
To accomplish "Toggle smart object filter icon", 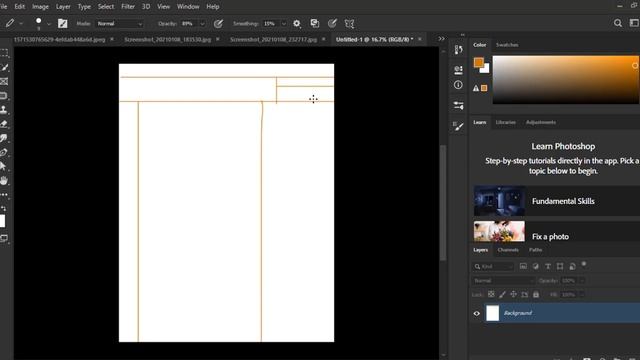I will point(572,266).
